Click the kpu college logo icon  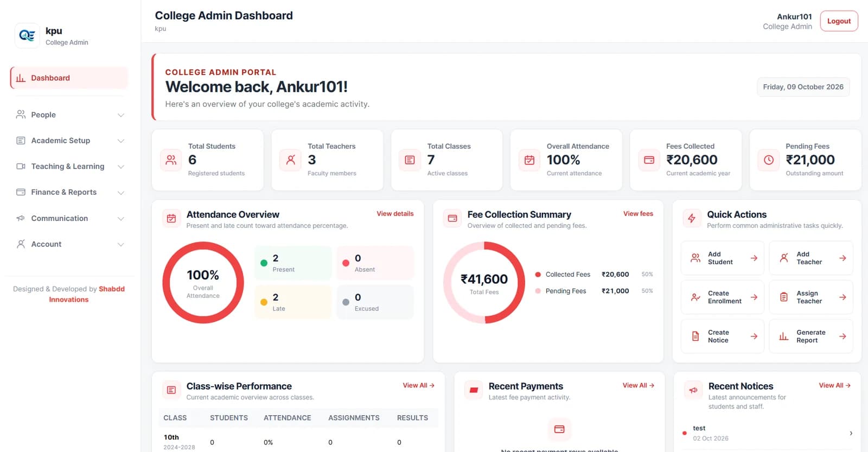tap(27, 36)
